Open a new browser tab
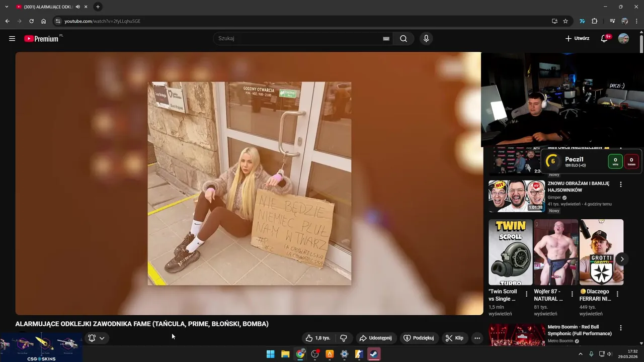Image resolution: width=644 pixels, height=362 pixels. click(x=98, y=7)
